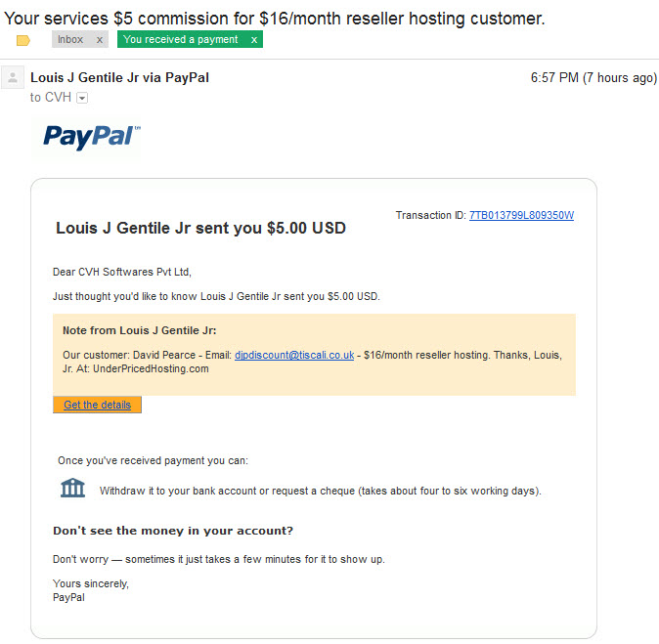Remove the 'You received a payment' label
The width and height of the screenshot is (659, 644).
pos(254,40)
